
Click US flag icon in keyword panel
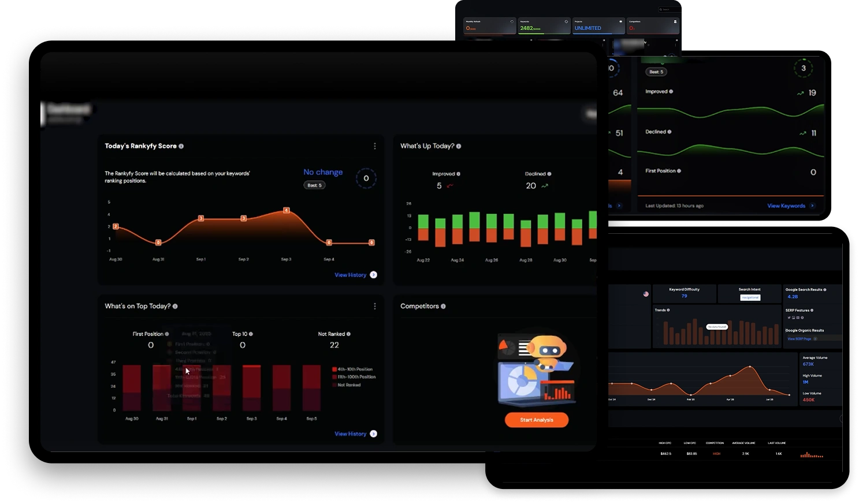tap(646, 294)
